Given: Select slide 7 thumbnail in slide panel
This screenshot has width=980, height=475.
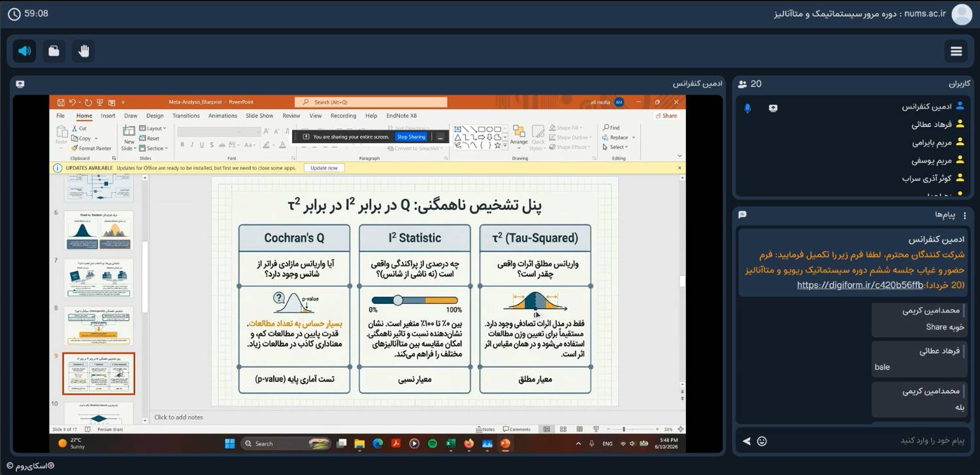Looking at the screenshot, I should point(99,278).
